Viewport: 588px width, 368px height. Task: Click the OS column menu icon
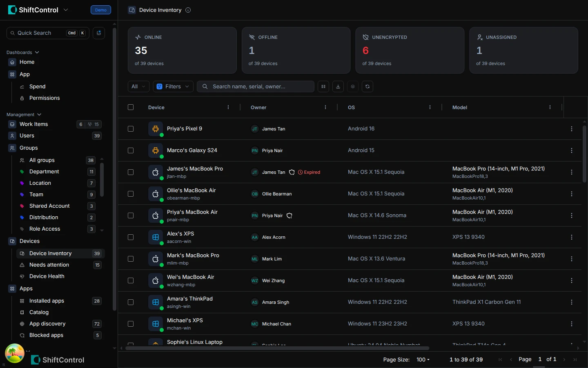click(430, 108)
